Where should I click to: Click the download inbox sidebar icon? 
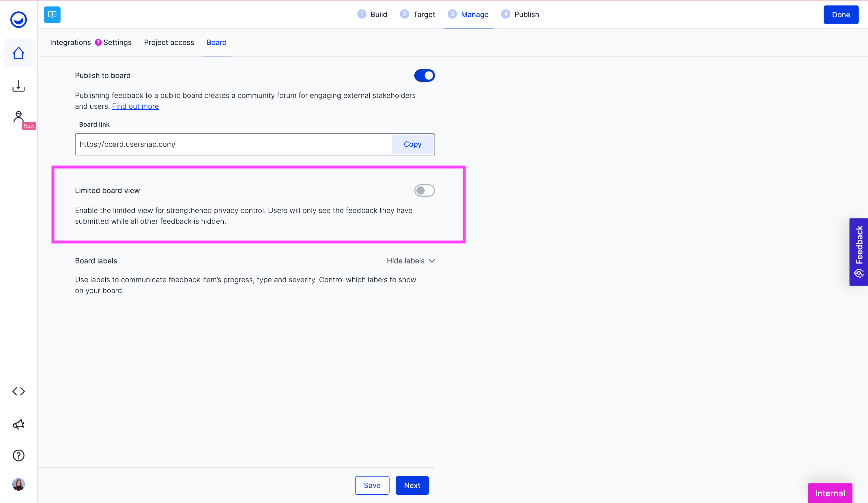click(x=18, y=86)
